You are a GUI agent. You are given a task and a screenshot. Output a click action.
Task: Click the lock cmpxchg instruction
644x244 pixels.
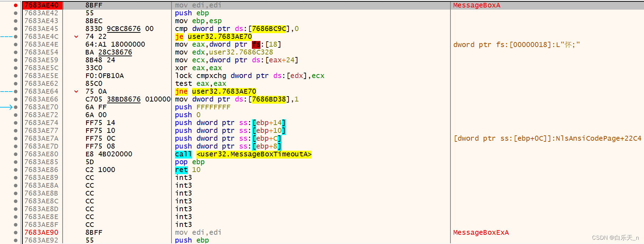tap(250, 76)
